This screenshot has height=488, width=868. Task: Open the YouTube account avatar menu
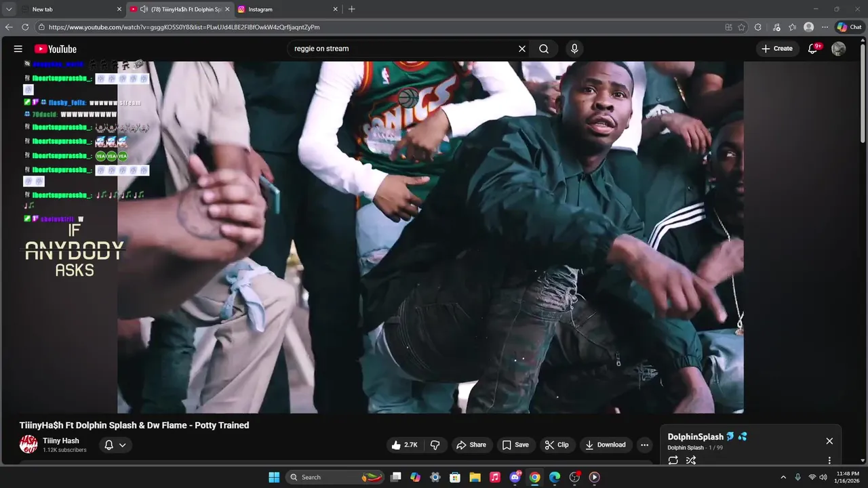click(x=839, y=49)
